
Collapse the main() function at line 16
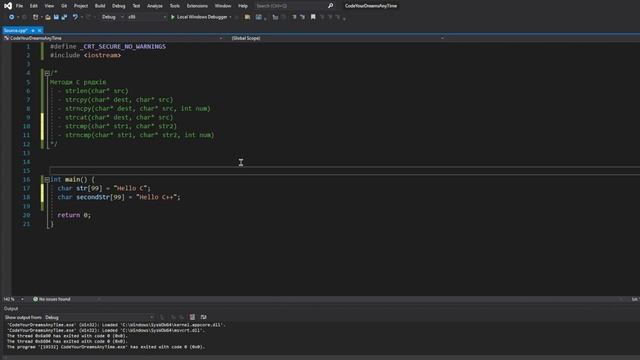point(47,180)
